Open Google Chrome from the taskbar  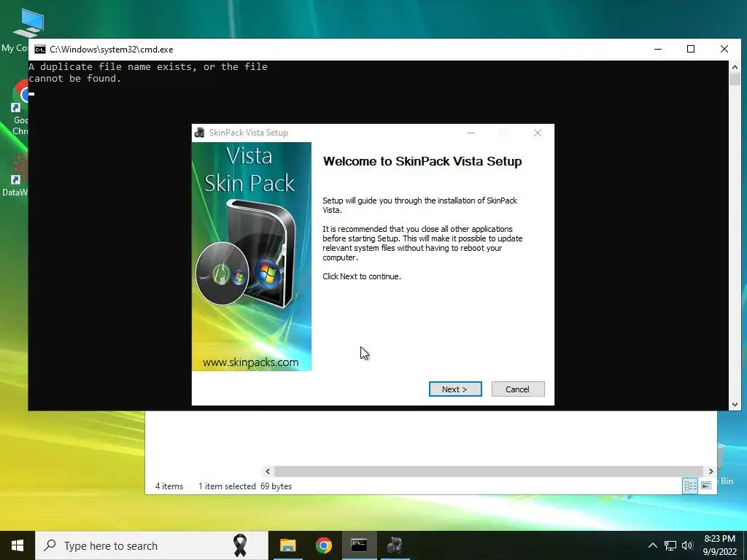click(x=323, y=545)
